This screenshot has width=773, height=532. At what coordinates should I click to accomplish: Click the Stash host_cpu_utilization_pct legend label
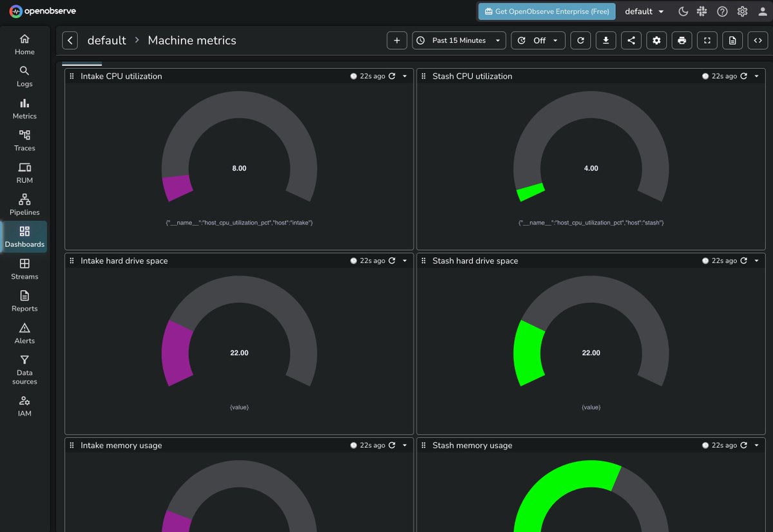click(591, 222)
